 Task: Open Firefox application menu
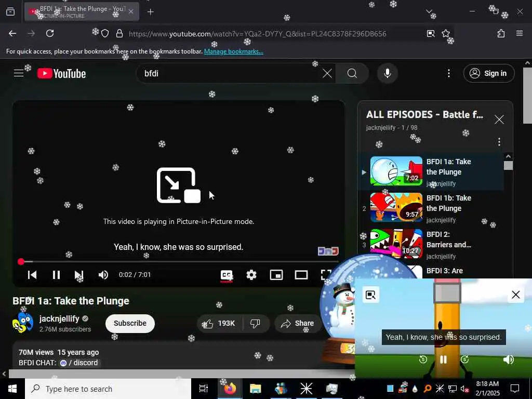(519, 33)
